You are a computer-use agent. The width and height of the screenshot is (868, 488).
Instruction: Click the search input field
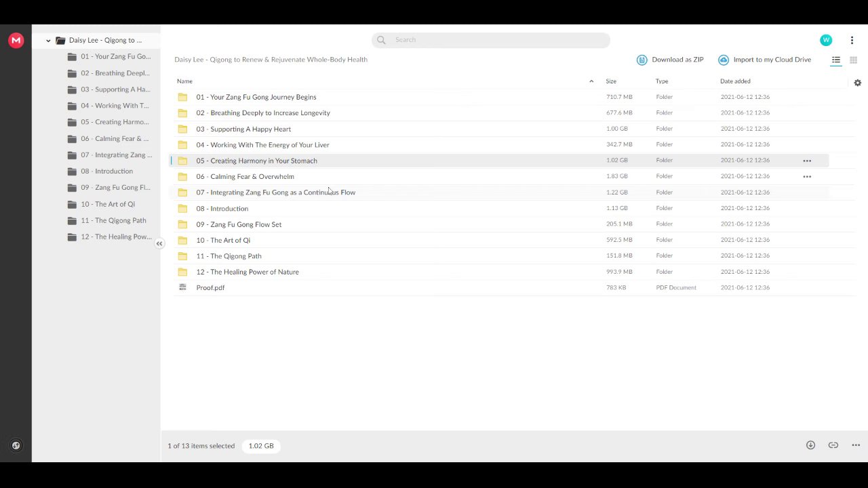coord(490,40)
